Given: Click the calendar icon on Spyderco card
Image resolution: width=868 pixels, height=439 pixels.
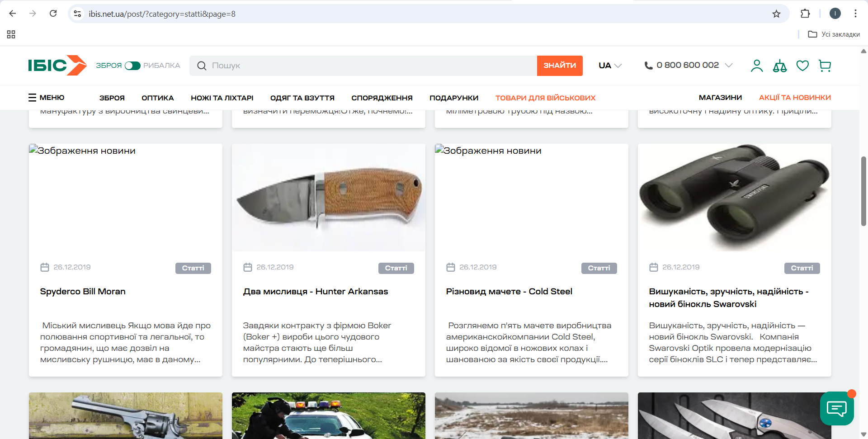Looking at the screenshot, I should click(x=45, y=267).
